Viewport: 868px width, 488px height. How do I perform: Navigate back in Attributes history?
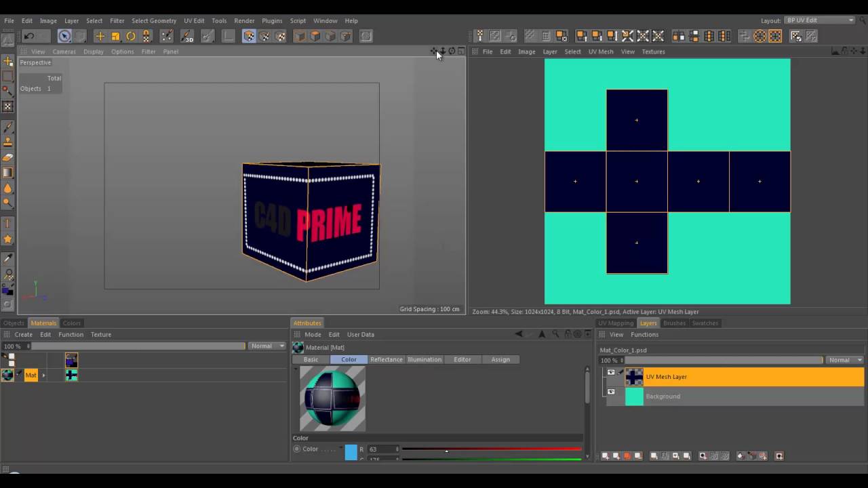click(519, 334)
